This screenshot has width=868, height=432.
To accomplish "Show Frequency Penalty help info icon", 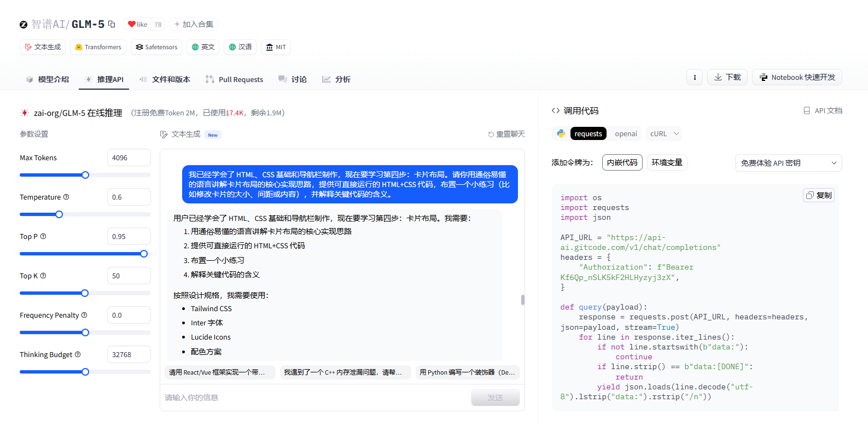I will 84,315.
